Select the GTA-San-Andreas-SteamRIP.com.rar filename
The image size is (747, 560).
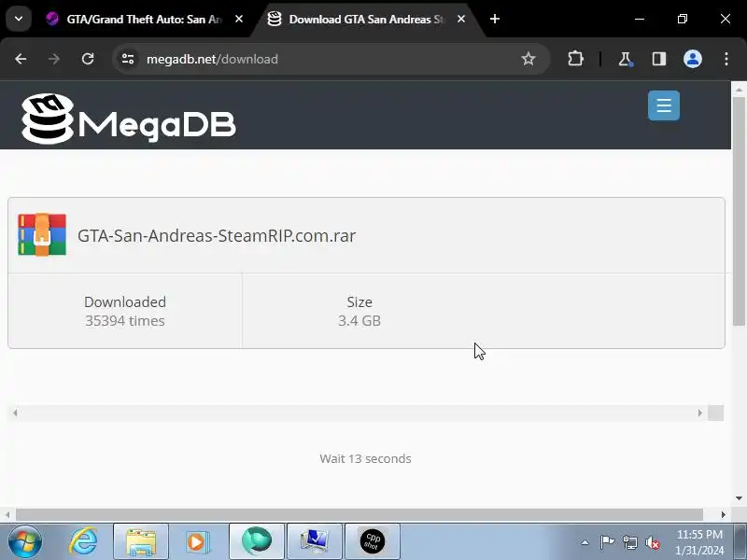point(217,236)
